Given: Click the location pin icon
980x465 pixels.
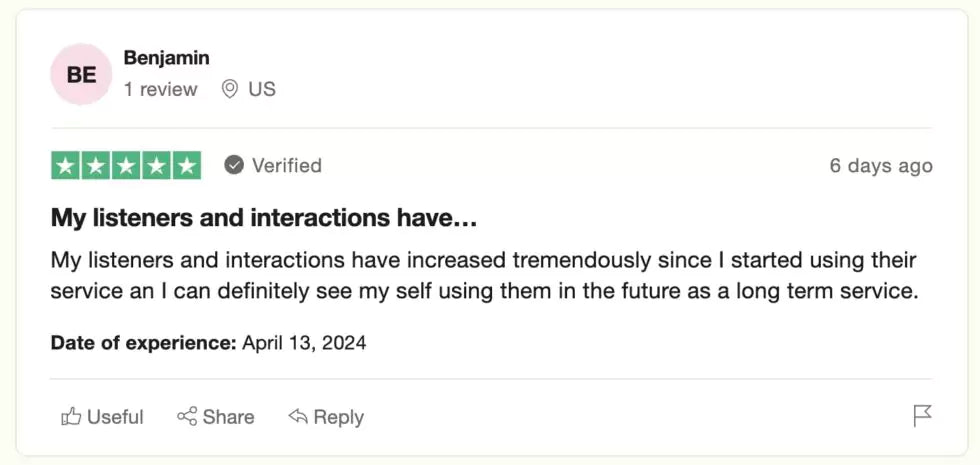Looking at the screenshot, I should (230, 89).
